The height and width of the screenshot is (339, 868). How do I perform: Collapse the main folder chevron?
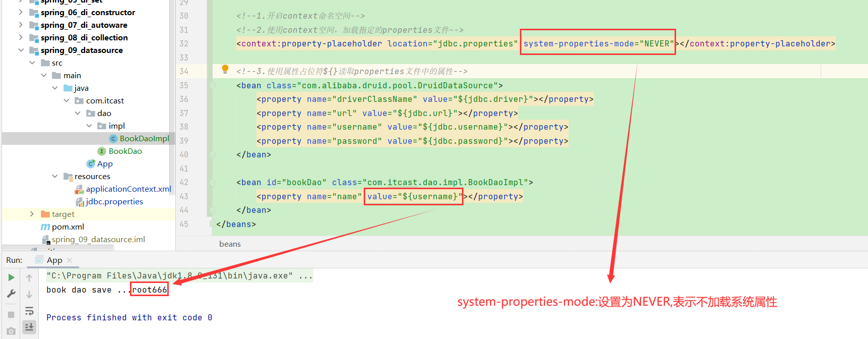(44, 75)
